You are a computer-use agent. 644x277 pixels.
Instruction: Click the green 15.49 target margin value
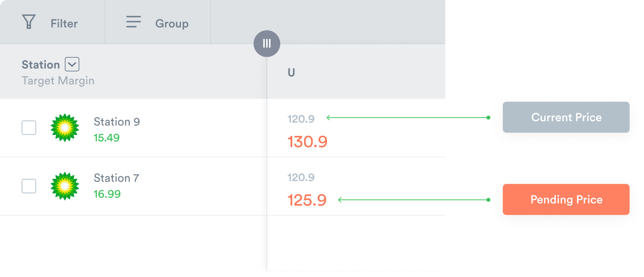107,137
